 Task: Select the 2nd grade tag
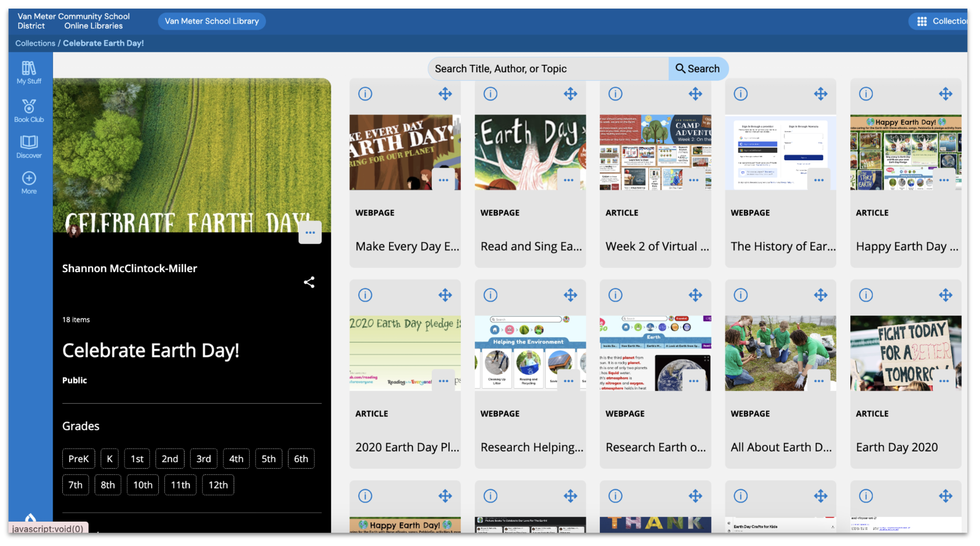(170, 458)
